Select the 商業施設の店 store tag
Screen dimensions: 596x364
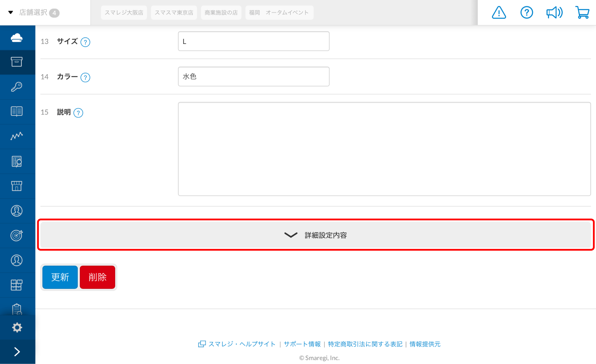(221, 13)
